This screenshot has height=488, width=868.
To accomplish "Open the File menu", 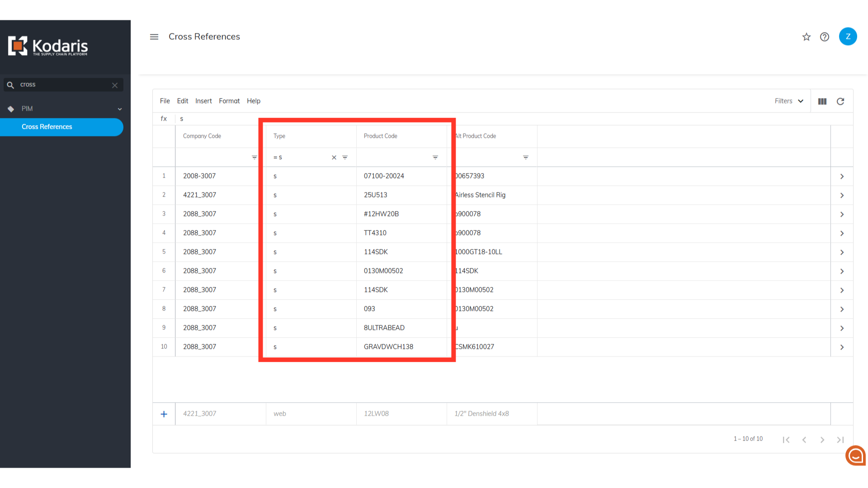I will (165, 101).
